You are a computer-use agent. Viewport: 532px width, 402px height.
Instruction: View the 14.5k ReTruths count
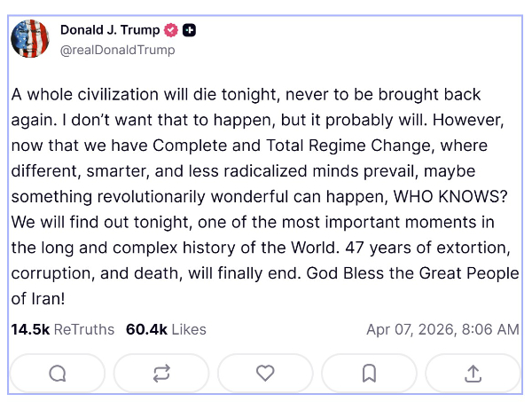coord(31,329)
